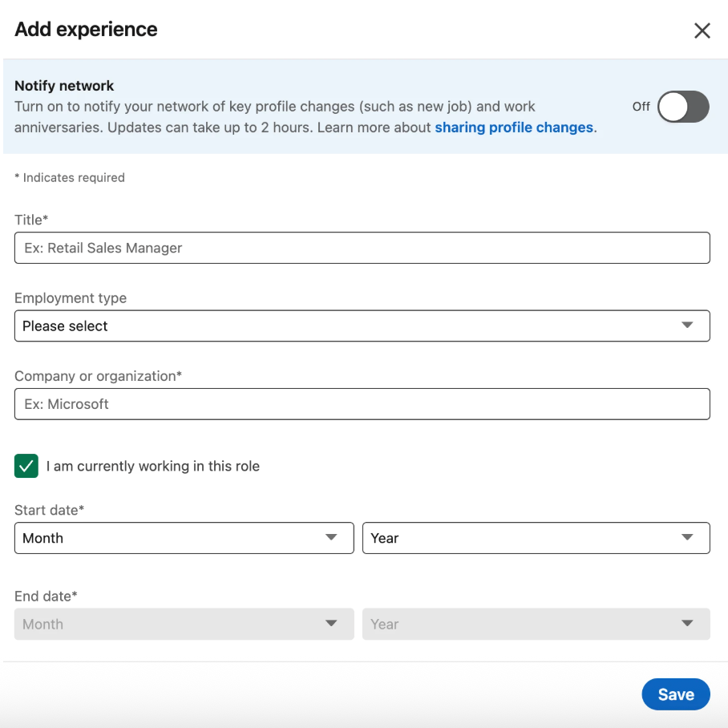Click into the Title text field
The width and height of the screenshot is (728, 728).
(362, 249)
